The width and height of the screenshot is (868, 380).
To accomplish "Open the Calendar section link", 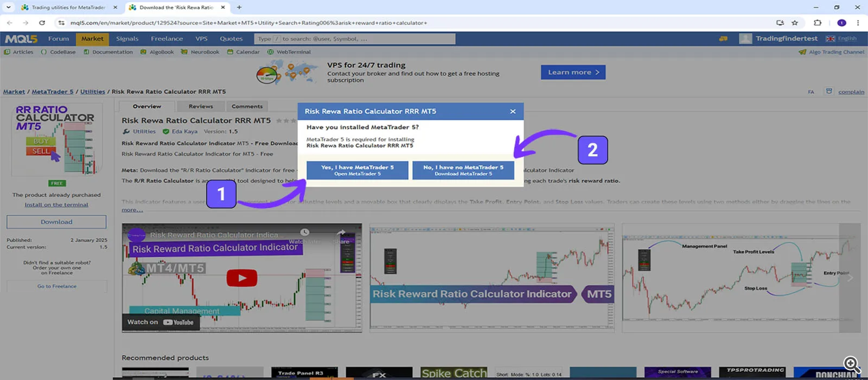I will click(x=244, y=52).
